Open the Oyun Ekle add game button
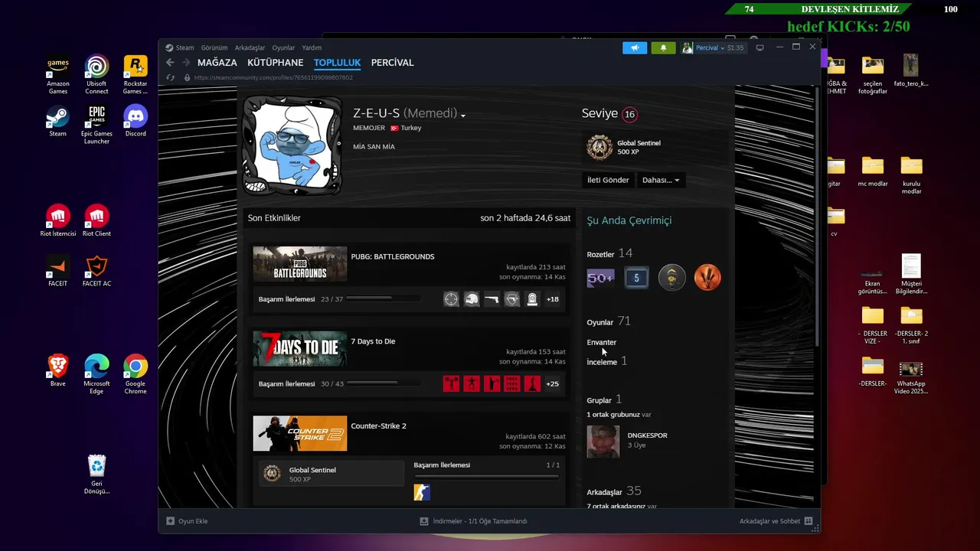The width and height of the screenshot is (980, 551). coord(187,521)
